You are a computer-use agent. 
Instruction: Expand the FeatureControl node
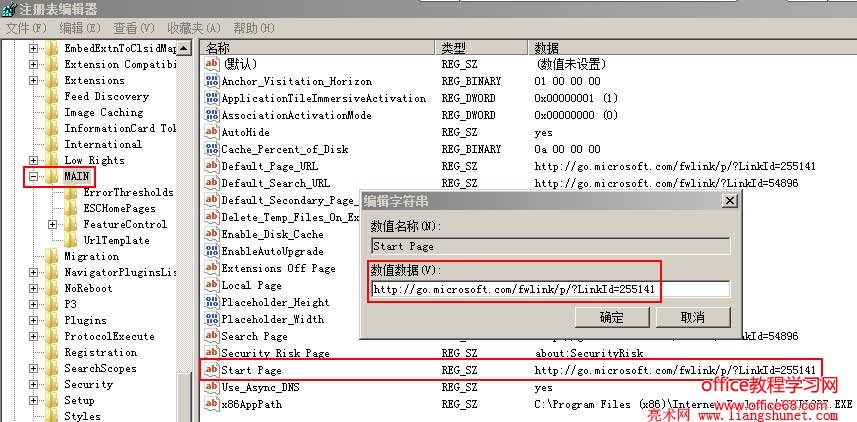pos(52,225)
